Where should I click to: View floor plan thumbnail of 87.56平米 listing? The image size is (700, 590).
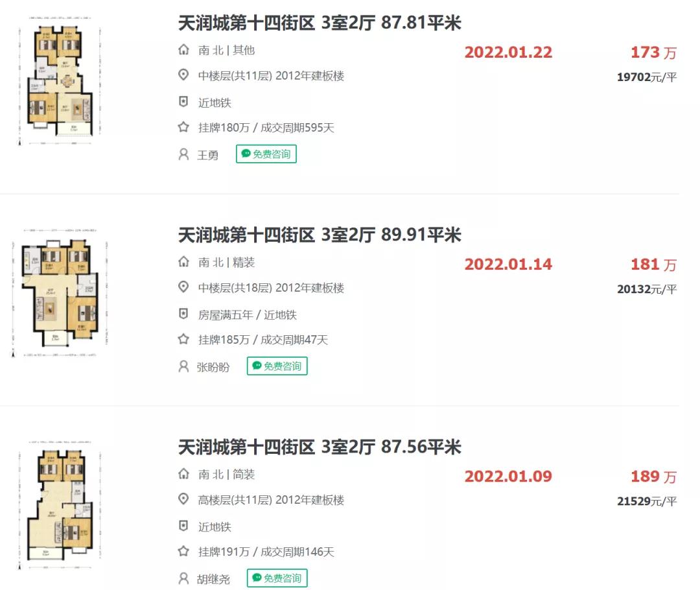[x=60, y=505]
